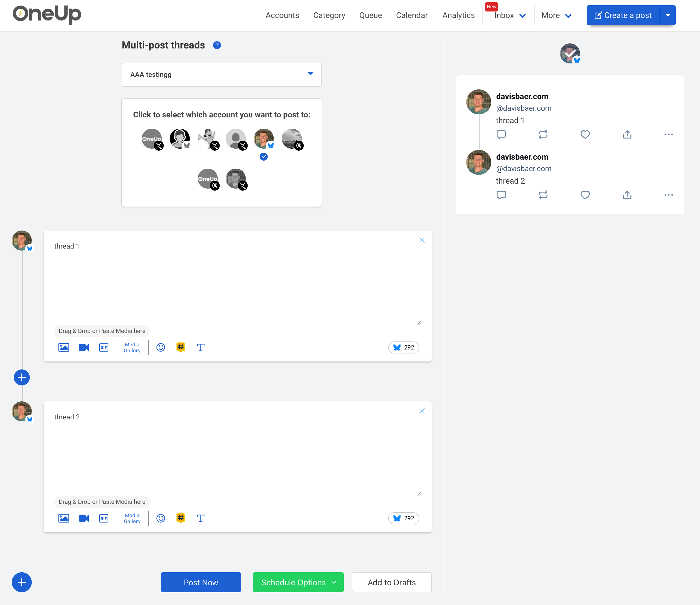Open the Calendar menu item

click(411, 15)
